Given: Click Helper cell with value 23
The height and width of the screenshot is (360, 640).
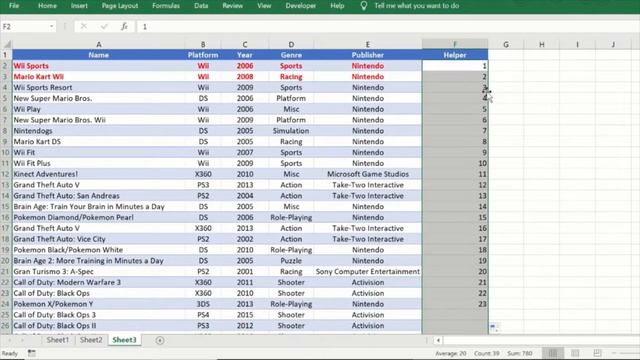Looking at the screenshot, I should (x=455, y=304).
